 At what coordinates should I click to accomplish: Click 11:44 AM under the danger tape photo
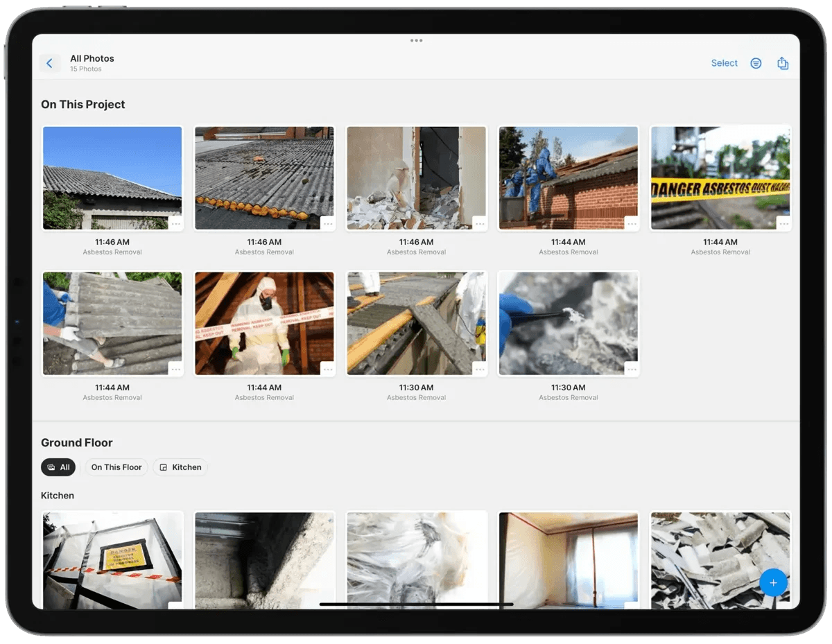tap(720, 242)
